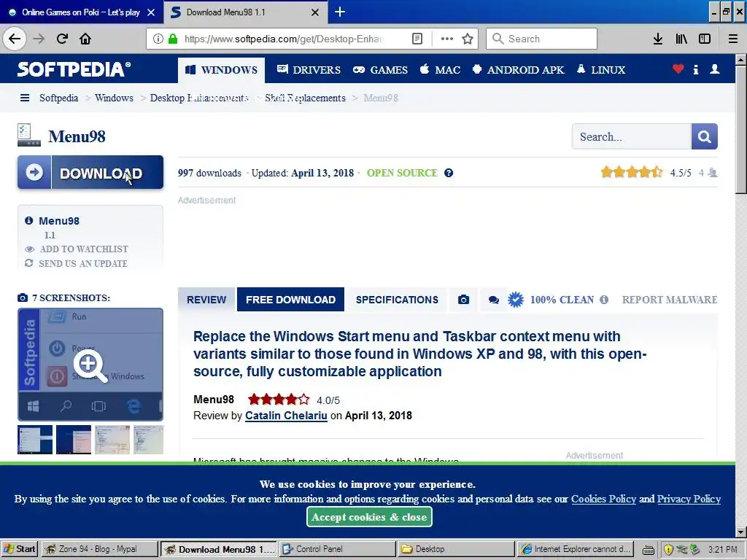Switch to the SPECIFICATIONS tab
The width and height of the screenshot is (747, 560).
pos(397,300)
